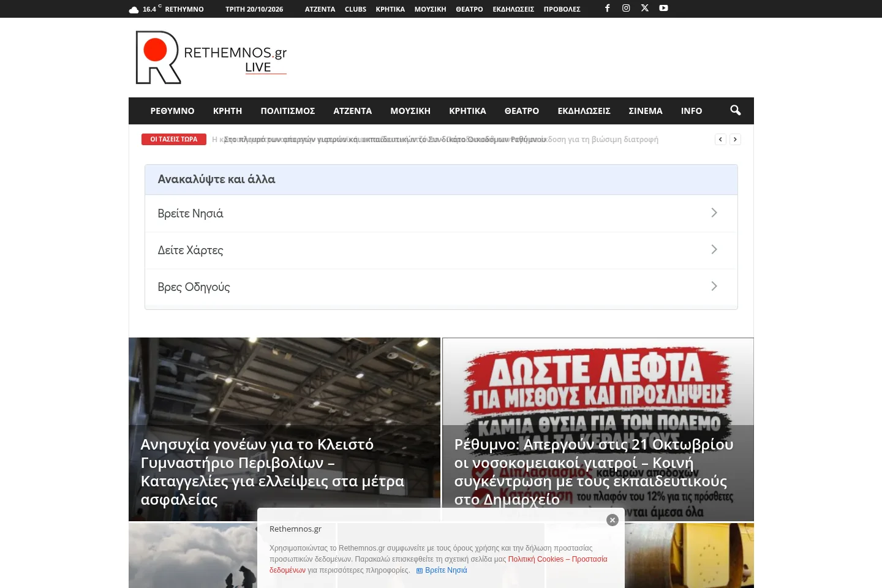882x588 pixels.
Task: Click the RETHYMNO weather location text
Action: click(x=184, y=9)
